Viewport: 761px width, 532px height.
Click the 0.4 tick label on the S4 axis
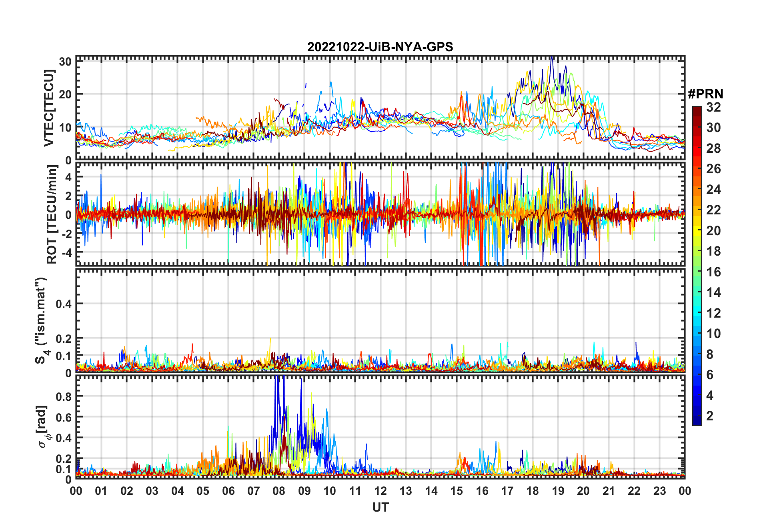click(64, 304)
